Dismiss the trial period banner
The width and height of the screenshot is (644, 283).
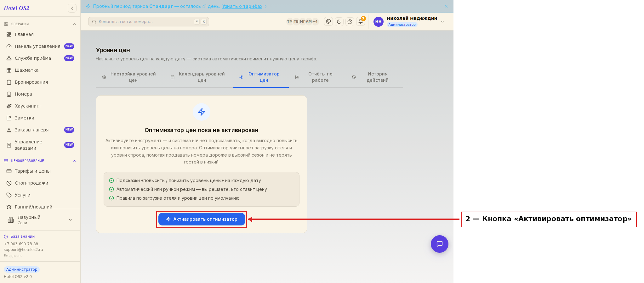click(x=446, y=6)
